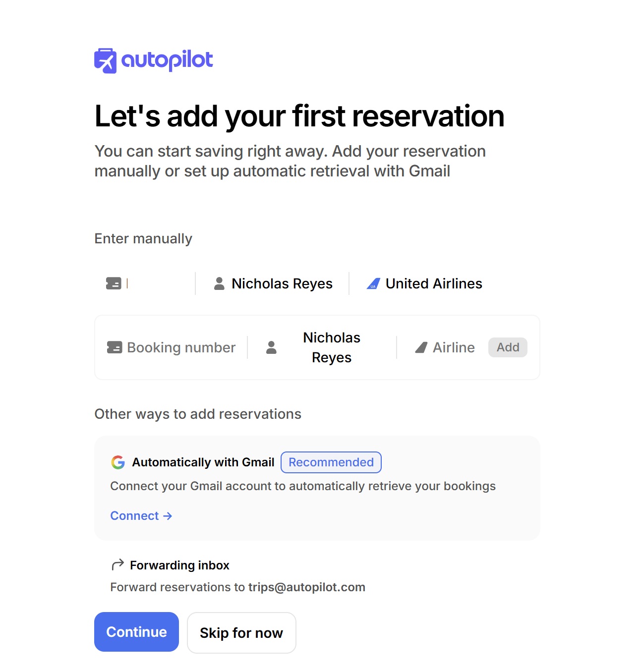641x672 pixels.
Task: Click the autopilot logo icon
Action: (x=106, y=61)
